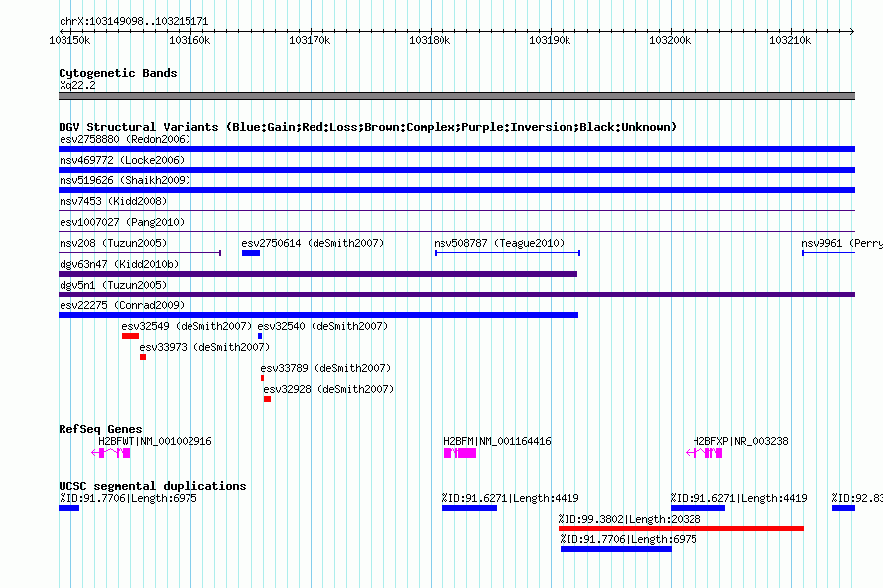Screen dimensions: 883x588
Task: Open esv2750614 (deSmith2007) variant label
Action: coord(313,243)
